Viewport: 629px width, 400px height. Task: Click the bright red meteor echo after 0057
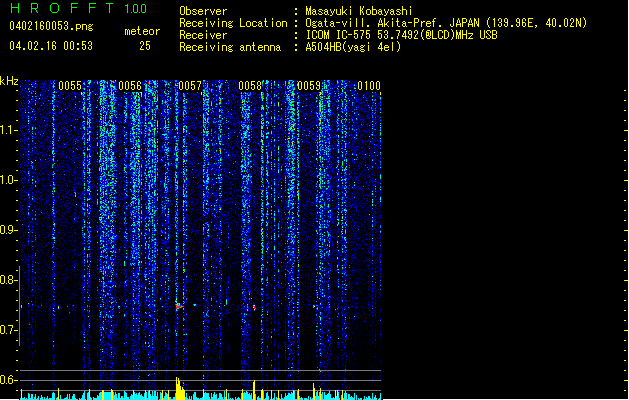tap(179, 306)
